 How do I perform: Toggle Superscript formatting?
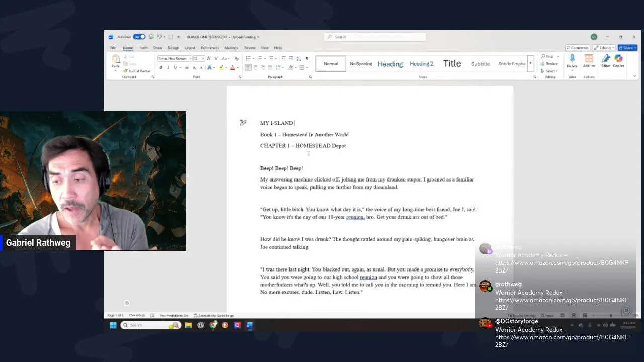coord(202,68)
